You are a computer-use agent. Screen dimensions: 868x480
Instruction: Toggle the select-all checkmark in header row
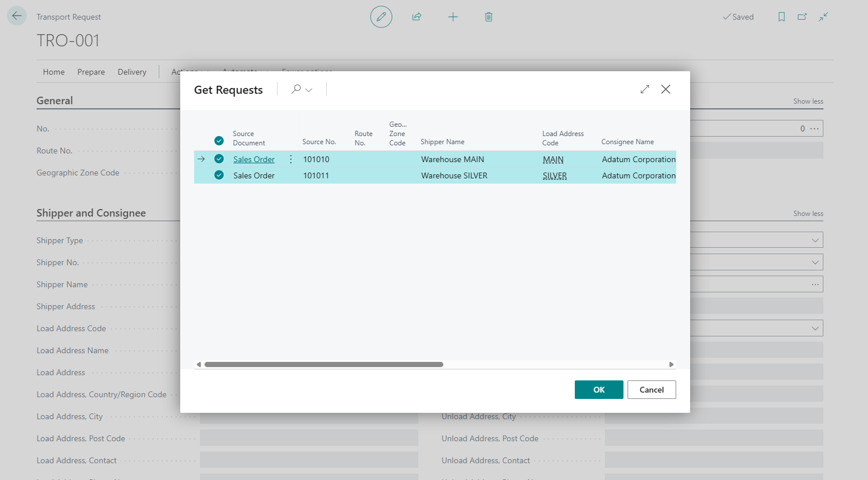point(219,141)
